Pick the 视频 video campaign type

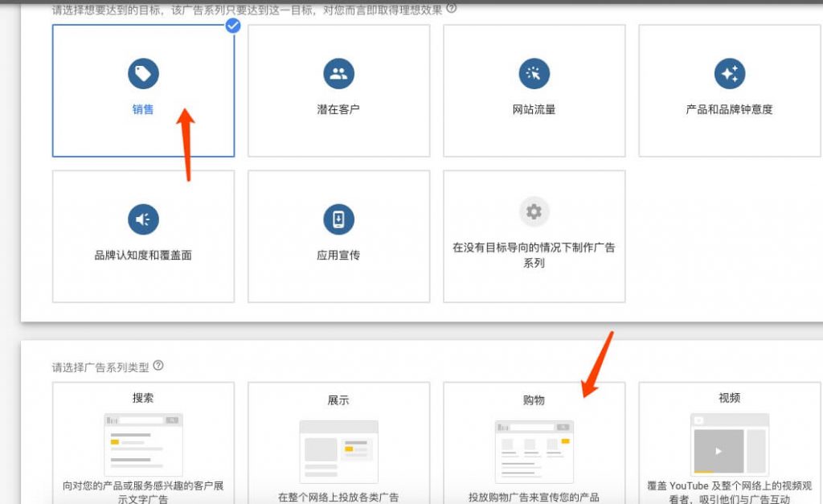tap(729, 442)
